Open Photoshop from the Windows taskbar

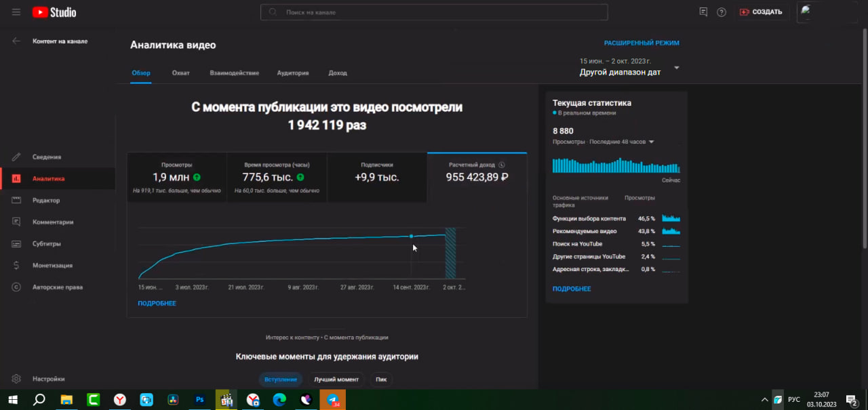coord(199,400)
